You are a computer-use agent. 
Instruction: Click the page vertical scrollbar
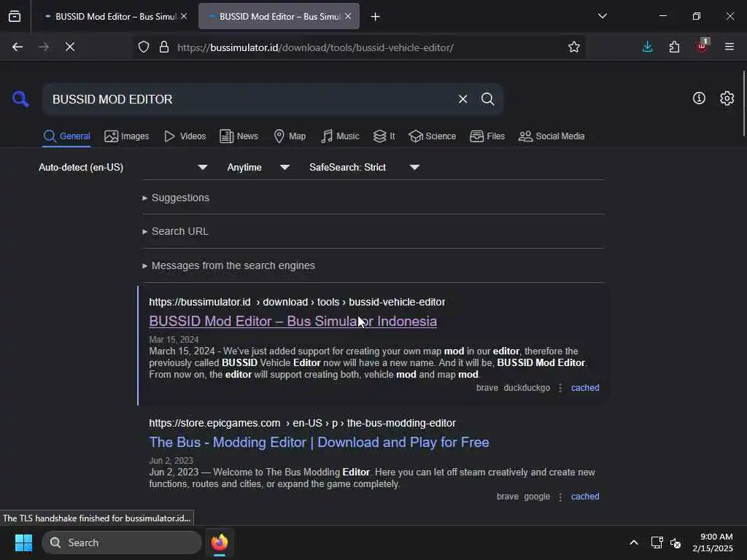[743, 104]
